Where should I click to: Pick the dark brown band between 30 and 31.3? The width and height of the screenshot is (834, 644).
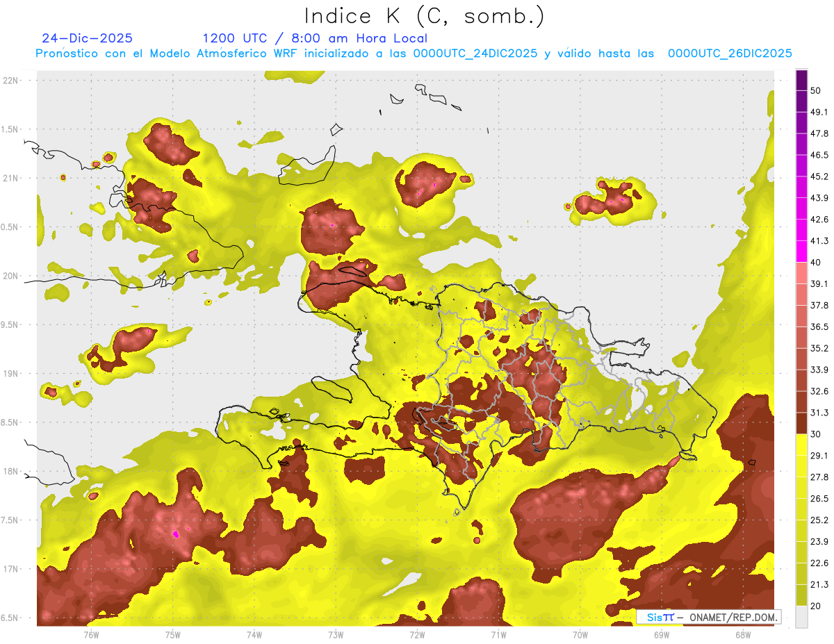point(801,423)
